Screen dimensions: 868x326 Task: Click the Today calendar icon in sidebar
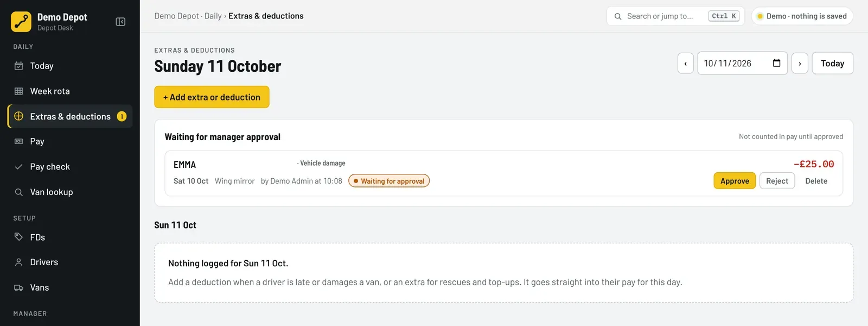[x=18, y=66]
